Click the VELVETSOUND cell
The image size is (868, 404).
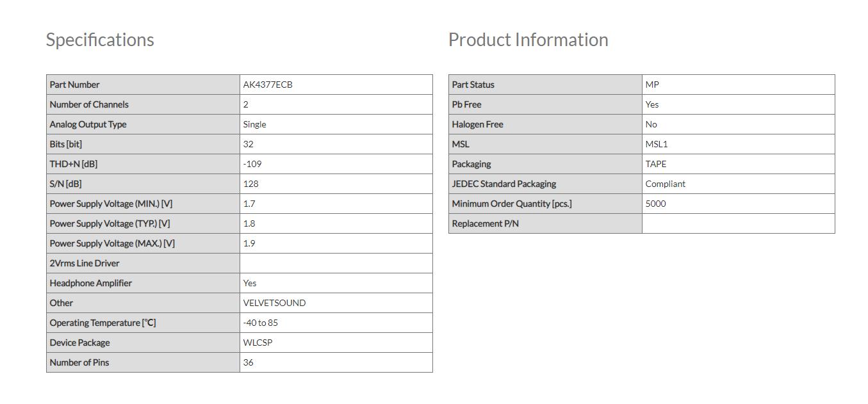pyautogui.click(x=274, y=303)
